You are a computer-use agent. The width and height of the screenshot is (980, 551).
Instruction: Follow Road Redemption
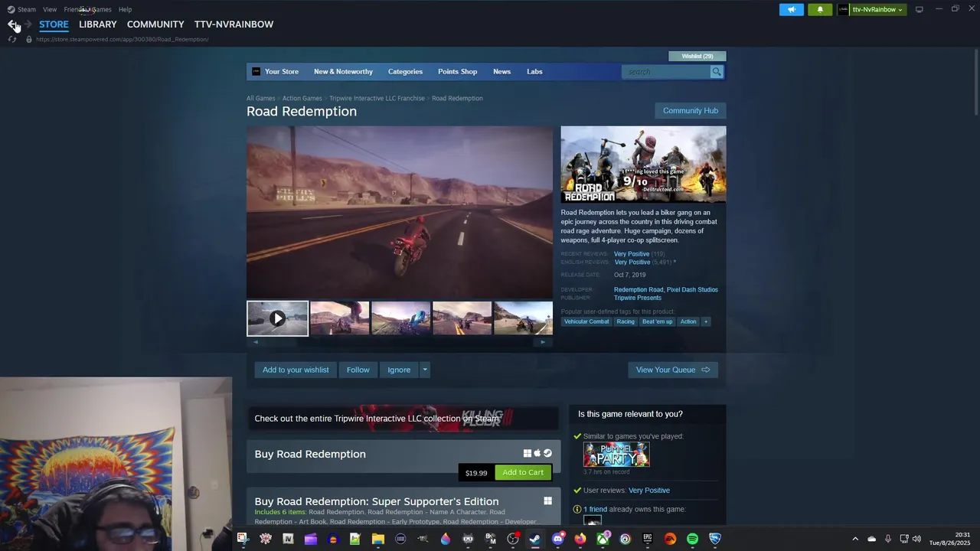(358, 370)
